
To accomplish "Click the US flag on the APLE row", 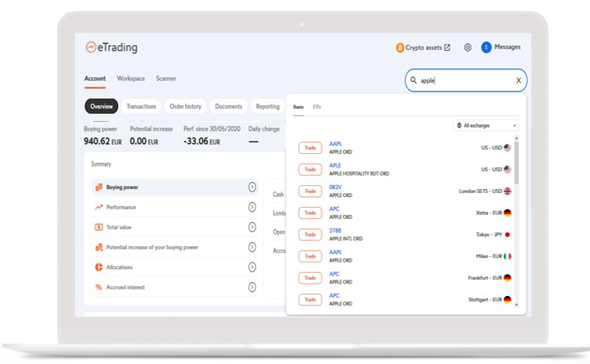I will (x=507, y=170).
